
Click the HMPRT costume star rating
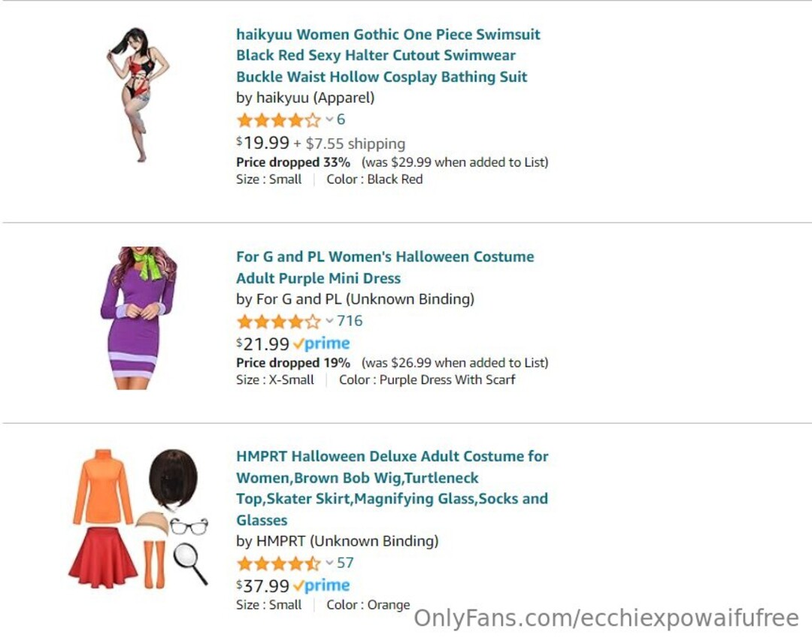point(278,564)
